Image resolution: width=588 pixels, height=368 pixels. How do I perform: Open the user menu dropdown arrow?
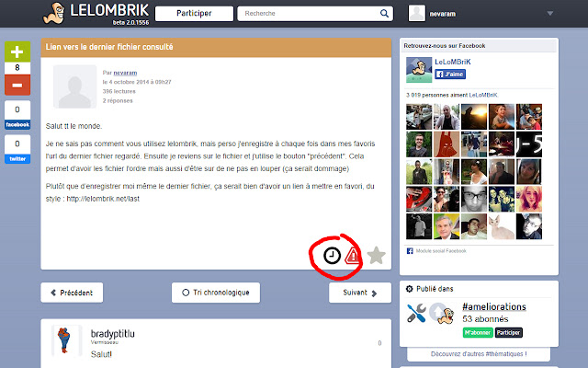(549, 14)
